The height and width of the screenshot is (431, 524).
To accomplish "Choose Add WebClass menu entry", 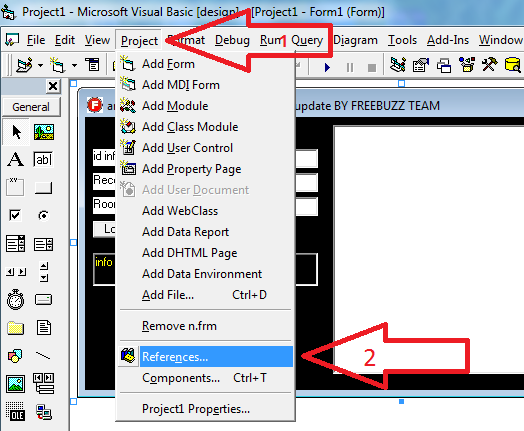I will 205,211.
